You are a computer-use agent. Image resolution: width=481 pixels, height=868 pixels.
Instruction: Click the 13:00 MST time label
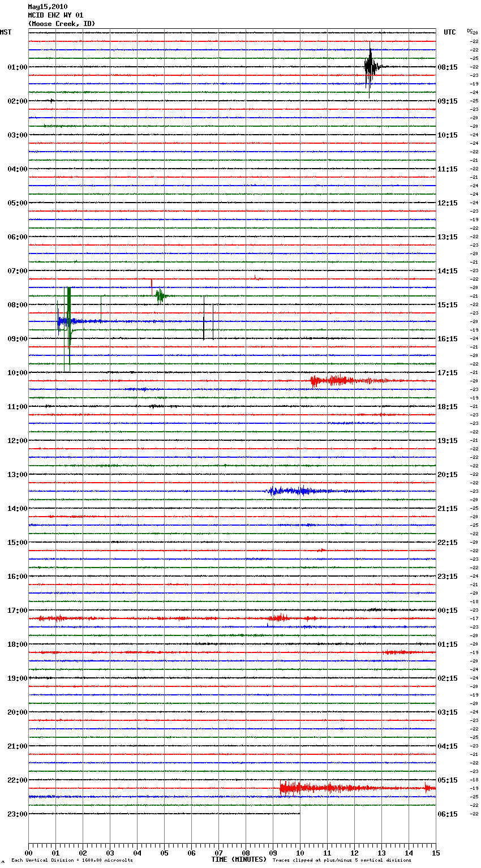tap(17, 475)
